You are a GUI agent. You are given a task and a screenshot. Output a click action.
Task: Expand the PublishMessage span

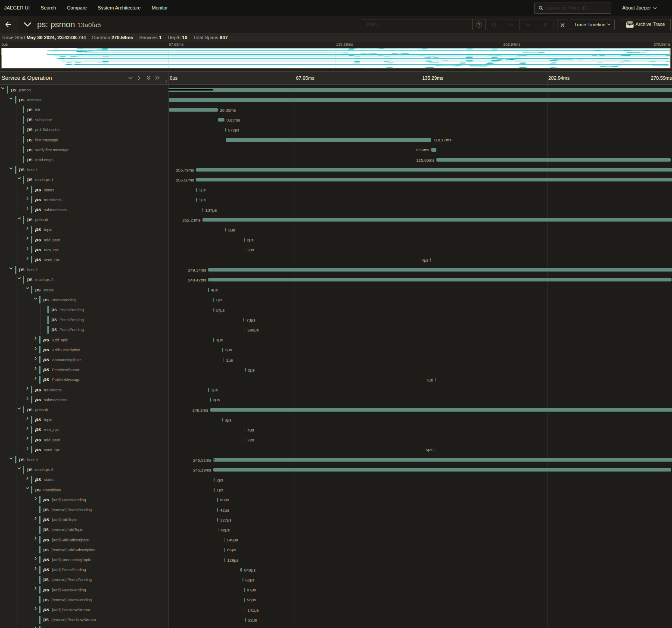tap(36, 378)
